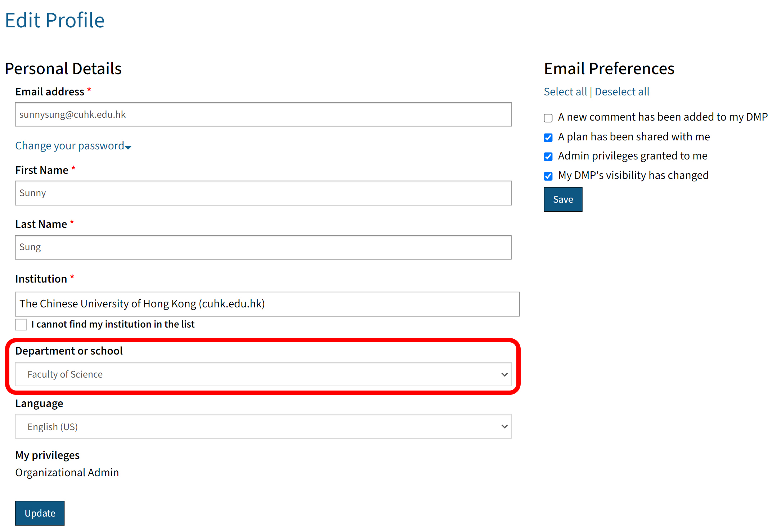The image size is (772, 532).
Task: Uncheck 'My DMP's visibility has changed'
Action: coord(548,176)
